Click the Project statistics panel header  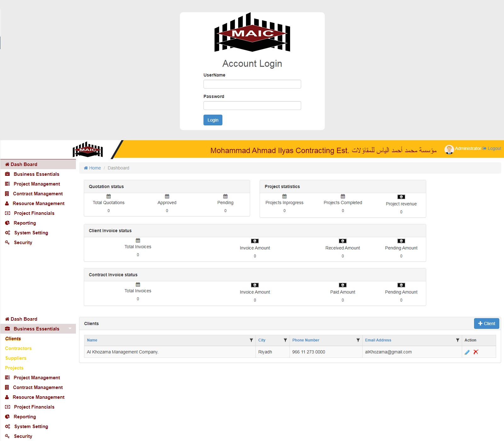pos(343,186)
